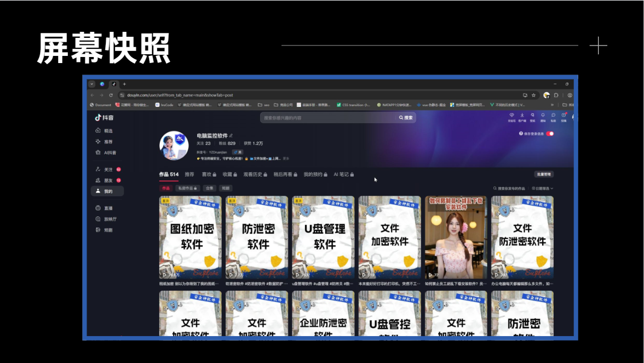This screenshot has height=363, width=644.
Task: Select the red 作品 filter chip
Action: coord(166,188)
